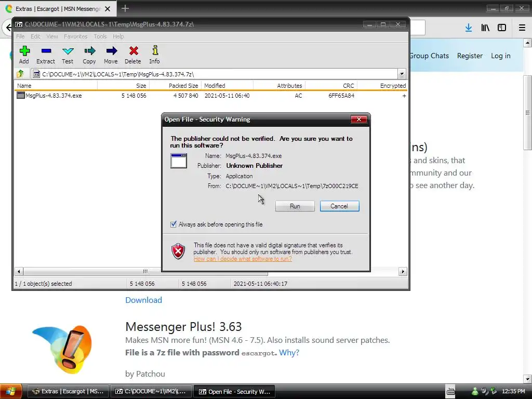Screen dimensions: 532x399
Task: Click the 7-Zip address path field
Action: 216,74
